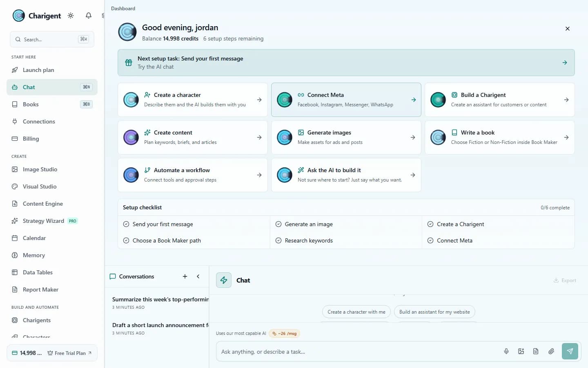Open Automate a workflow card arrow
Screen dimensions: 588x368
pos(259,175)
